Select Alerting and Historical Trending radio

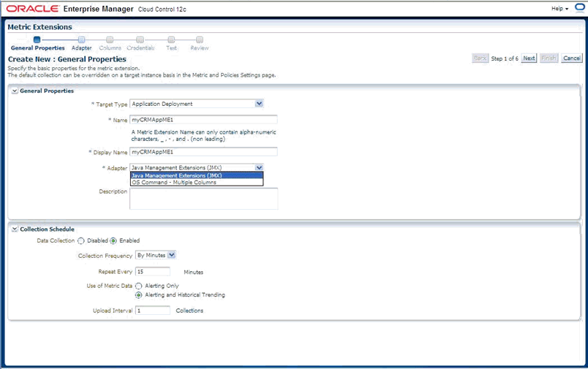click(x=139, y=295)
